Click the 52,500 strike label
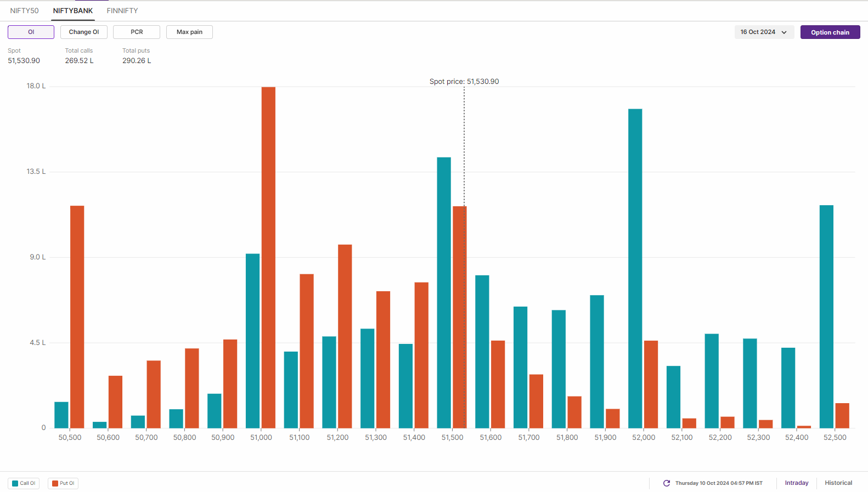The width and height of the screenshot is (868, 492). click(835, 438)
